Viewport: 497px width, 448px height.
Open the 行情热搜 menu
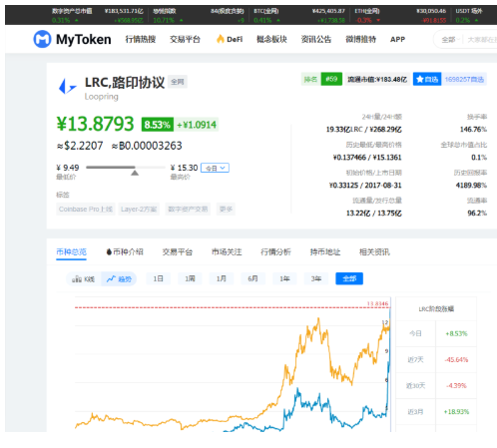141,39
